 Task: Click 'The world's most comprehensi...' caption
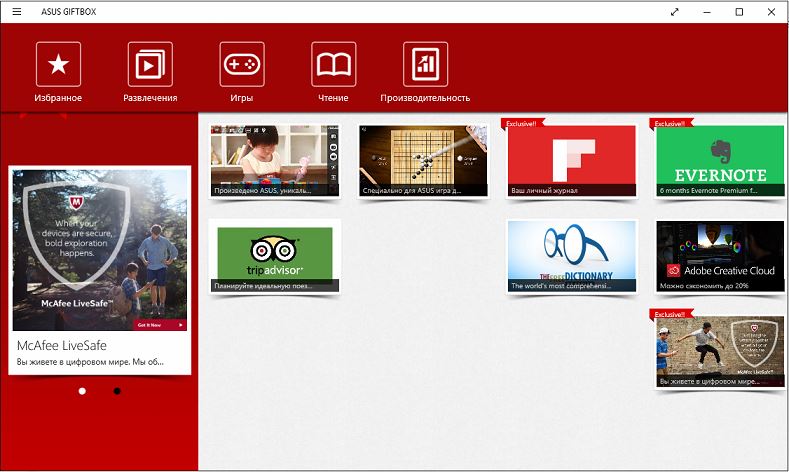pos(561,286)
